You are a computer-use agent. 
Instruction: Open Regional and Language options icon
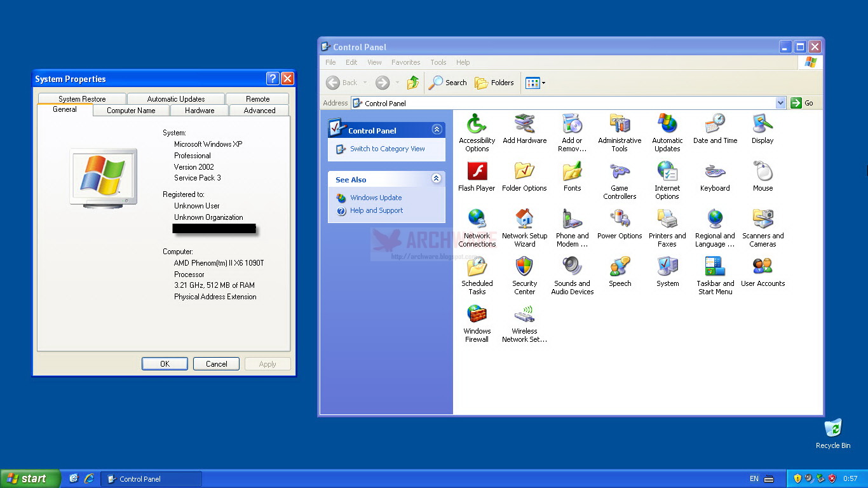pos(715,227)
